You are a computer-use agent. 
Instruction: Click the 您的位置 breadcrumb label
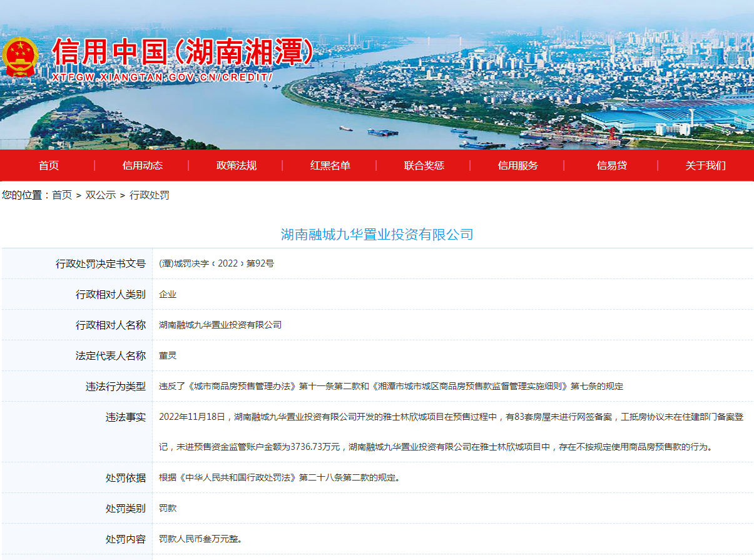[24, 195]
